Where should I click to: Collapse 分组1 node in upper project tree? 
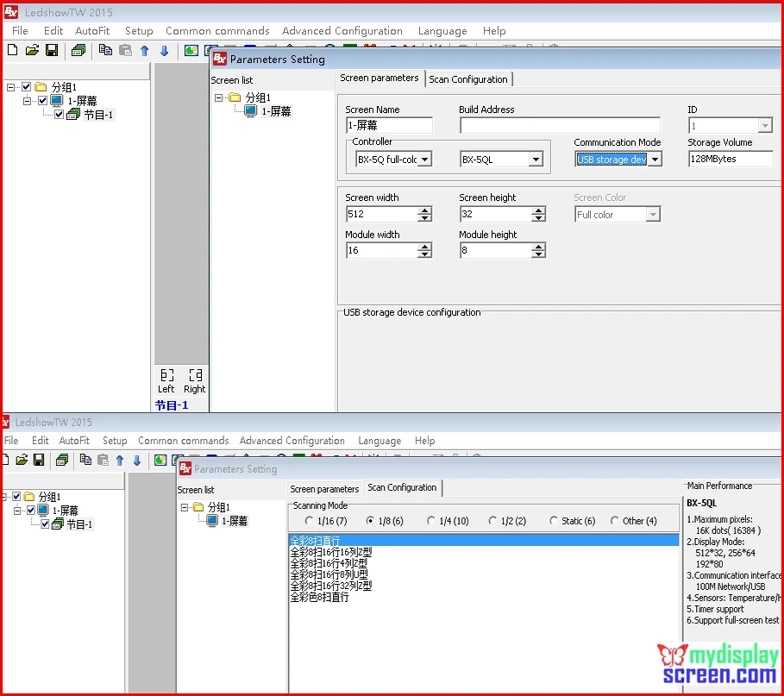[10, 87]
